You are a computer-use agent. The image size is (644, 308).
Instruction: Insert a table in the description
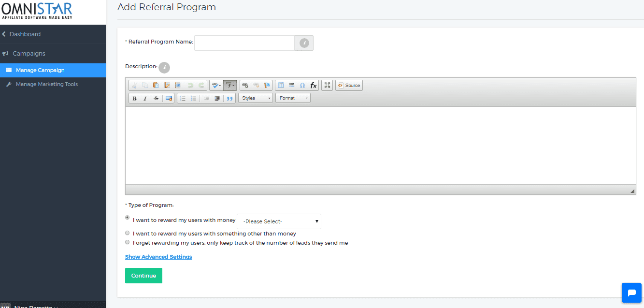pos(281,86)
